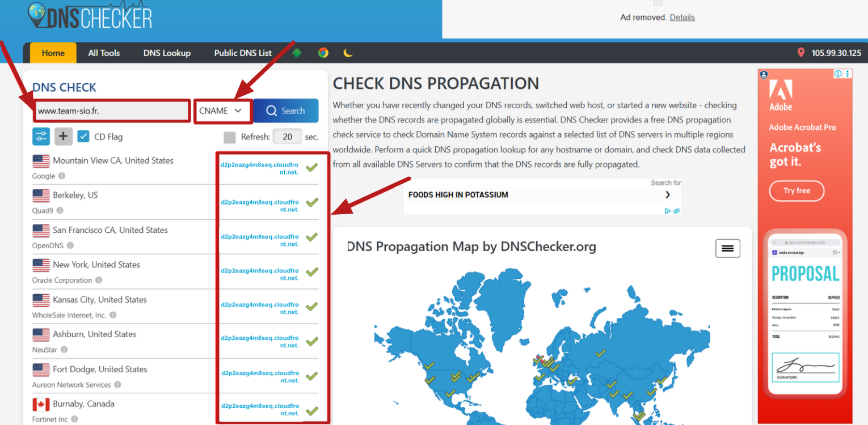Viewport: 868px width, 425px height.
Task: Click the DNS Checker logo
Action: click(x=90, y=16)
